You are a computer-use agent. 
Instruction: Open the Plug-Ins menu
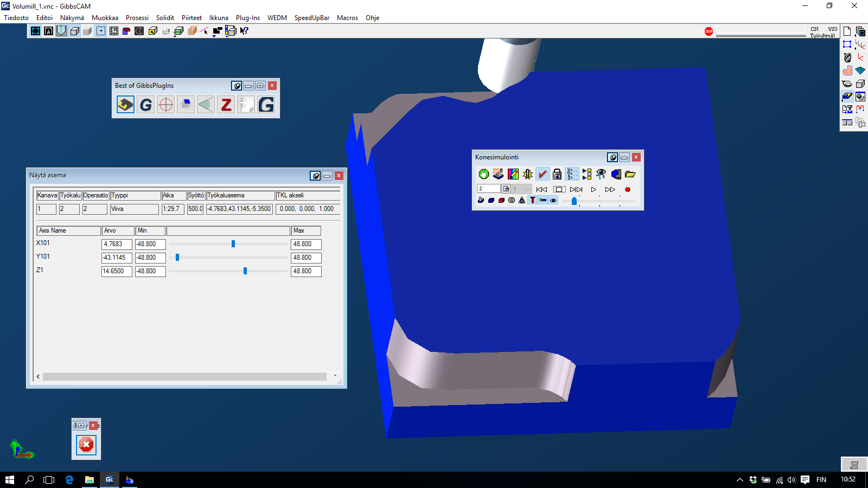point(248,18)
